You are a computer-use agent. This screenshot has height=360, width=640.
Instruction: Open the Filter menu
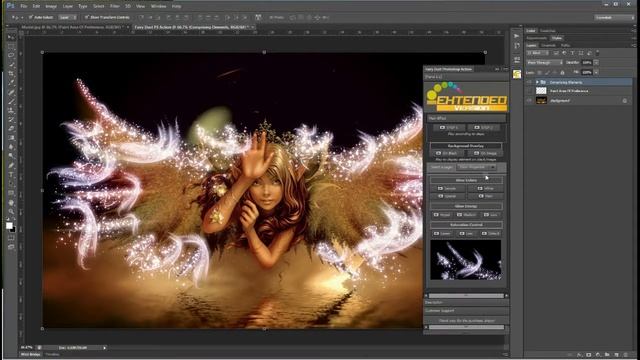point(115,6)
